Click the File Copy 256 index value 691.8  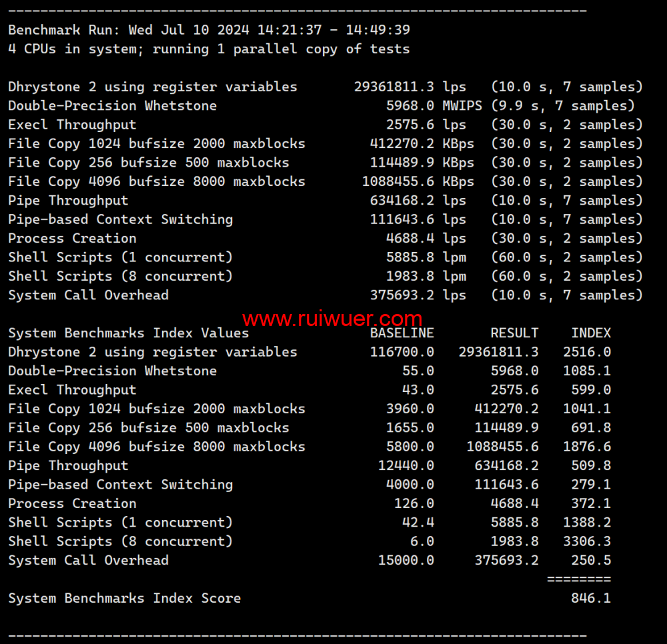pyautogui.click(x=590, y=428)
